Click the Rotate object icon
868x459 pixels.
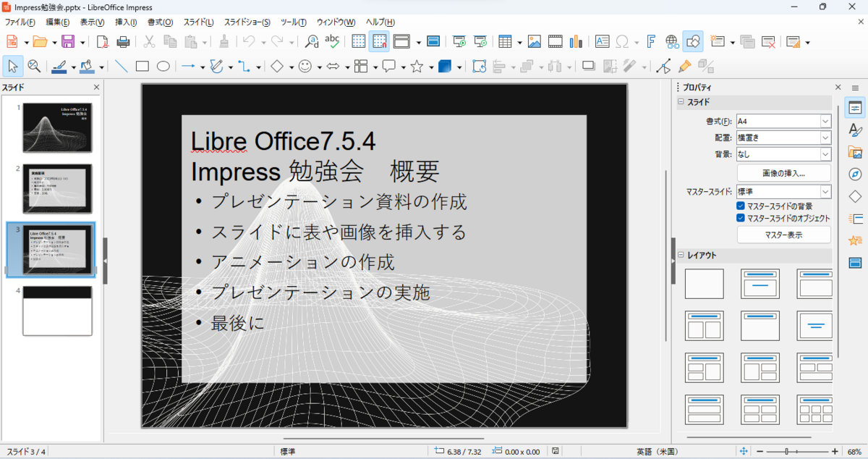tap(479, 67)
